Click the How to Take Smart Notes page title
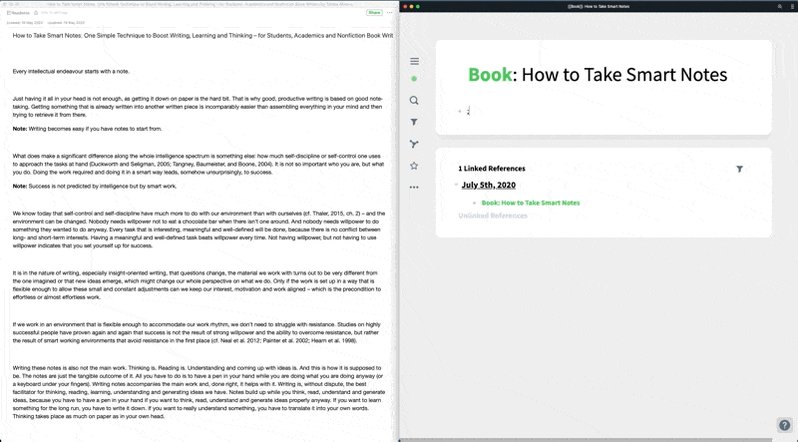Image resolution: width=798 pixels, height=442 pixels. pyautogui.click(x=624, y=74)
